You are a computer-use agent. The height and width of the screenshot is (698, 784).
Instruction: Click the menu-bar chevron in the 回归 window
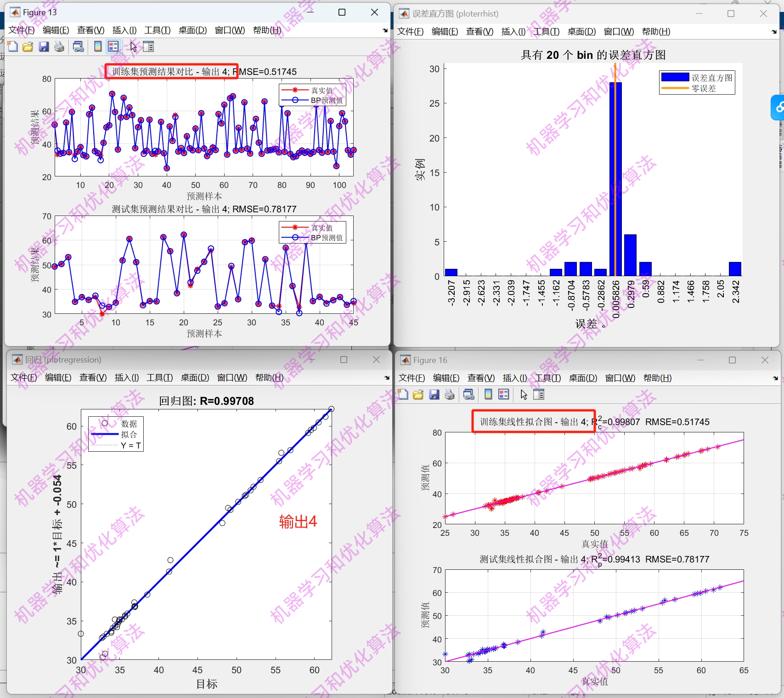[x=386, y=378]
